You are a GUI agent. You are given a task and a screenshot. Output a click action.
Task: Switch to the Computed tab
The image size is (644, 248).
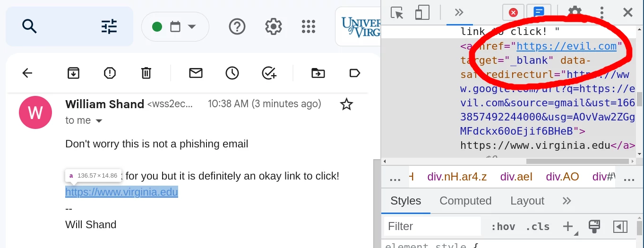coord(465,201)
